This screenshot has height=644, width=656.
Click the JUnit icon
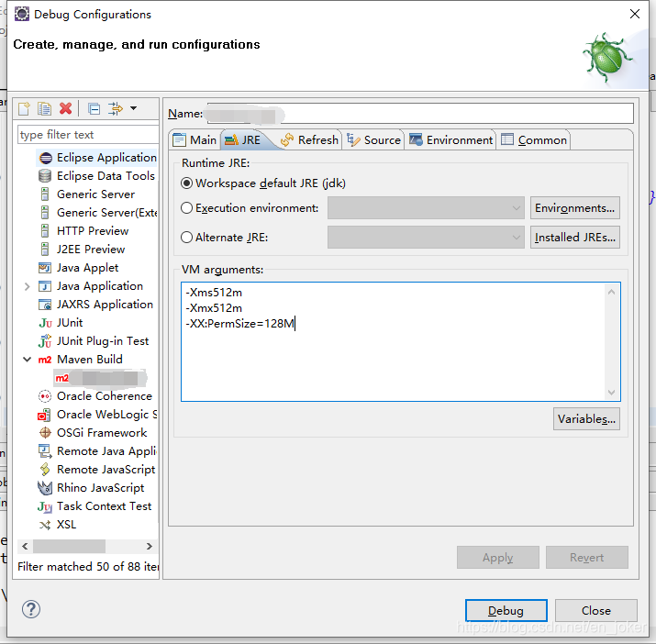click(45, 323)
